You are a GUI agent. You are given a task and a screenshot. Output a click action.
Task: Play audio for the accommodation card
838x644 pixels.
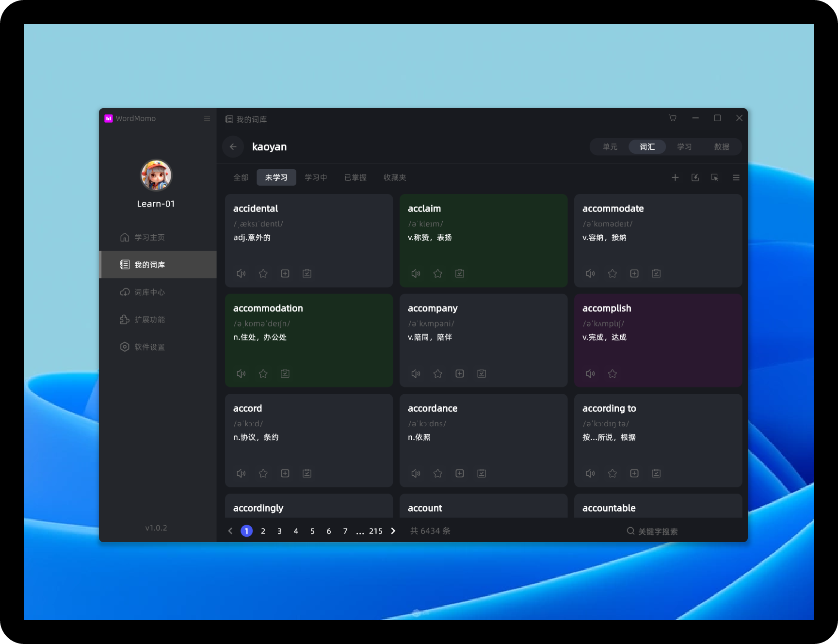point(241,373)
